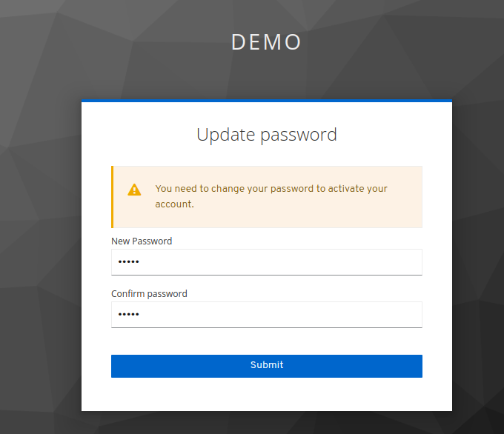Focus the New Password input field
Viewport: 504px width, 434px height.
coord(267,262)
